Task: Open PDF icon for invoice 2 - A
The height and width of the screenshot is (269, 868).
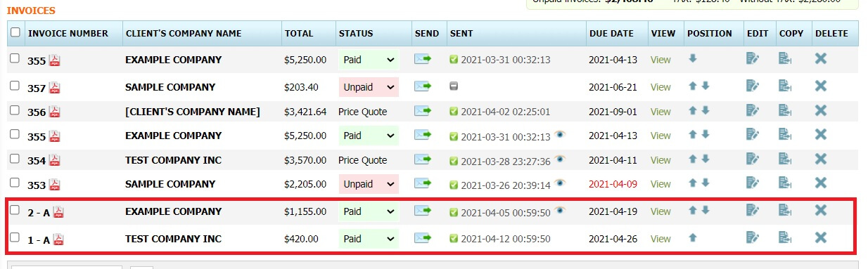Action: click(58, 212)
